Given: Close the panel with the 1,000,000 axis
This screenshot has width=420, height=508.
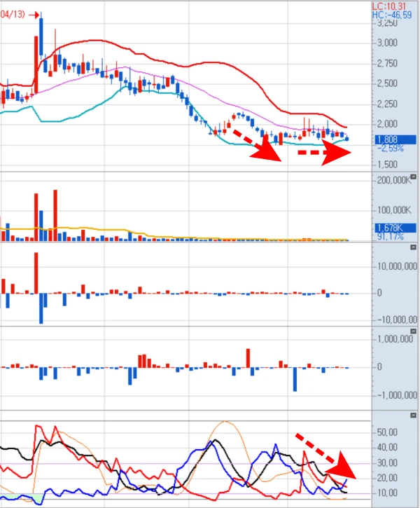Looking at the screenshot, I should coord(413,331).
